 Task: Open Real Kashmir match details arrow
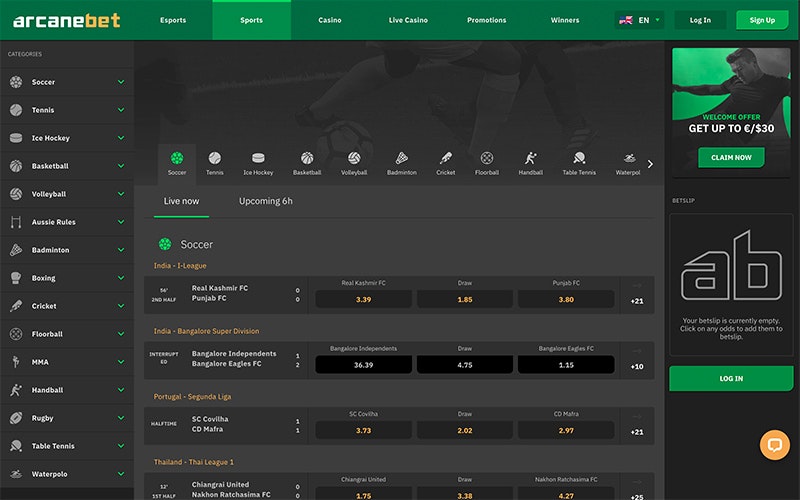pyautogui.click(x=637, y=286)
